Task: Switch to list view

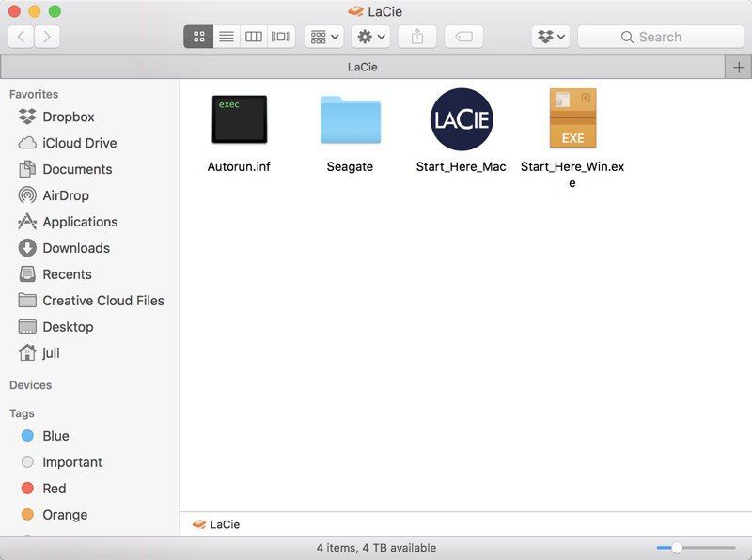Action: (227, 37)
